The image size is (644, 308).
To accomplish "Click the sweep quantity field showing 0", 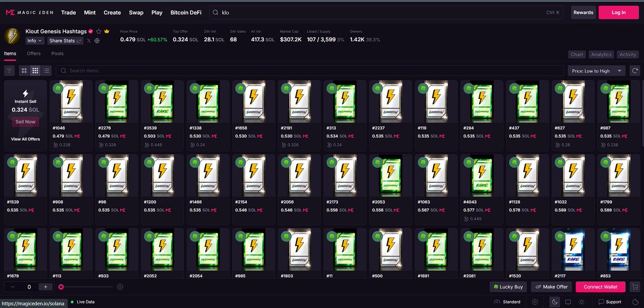I will pyautogui.click(x=29, y=287).
